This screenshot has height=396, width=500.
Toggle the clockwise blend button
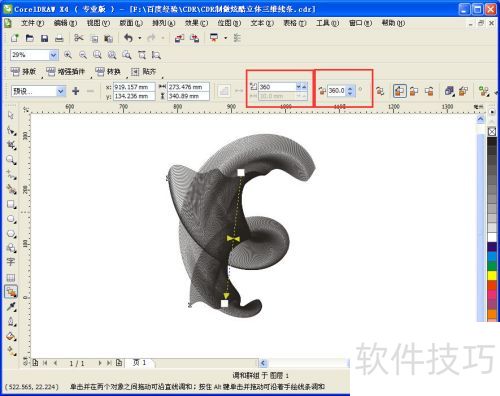point(414,91)
